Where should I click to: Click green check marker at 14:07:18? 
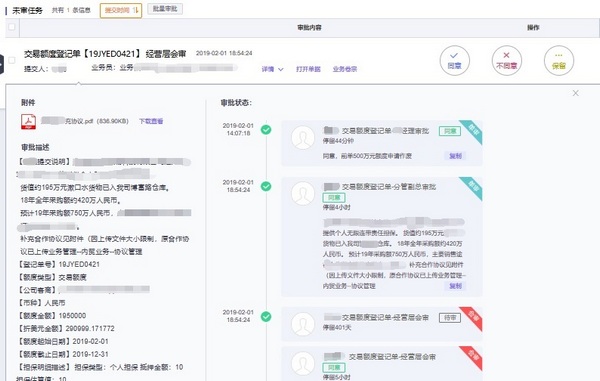coord(266,130)
